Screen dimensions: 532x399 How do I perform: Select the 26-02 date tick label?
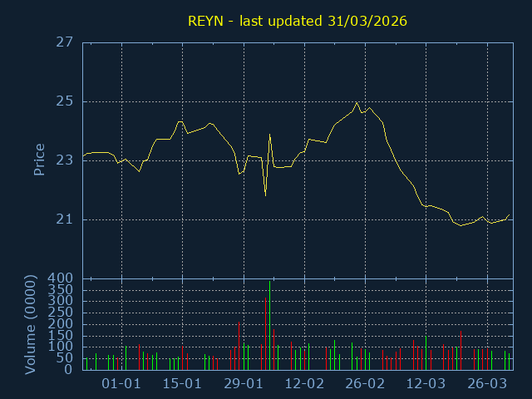(365, 384)
